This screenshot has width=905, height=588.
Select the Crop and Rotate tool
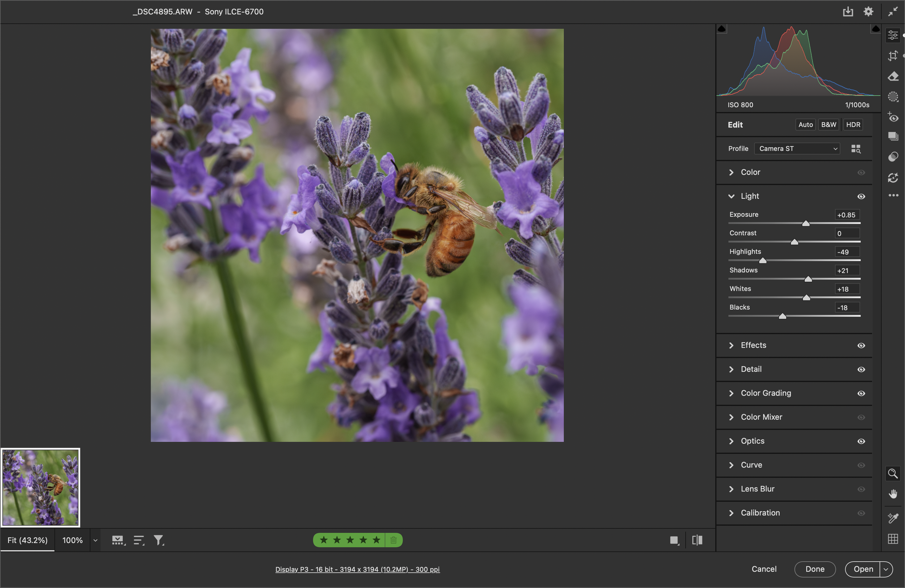[893, 56]
